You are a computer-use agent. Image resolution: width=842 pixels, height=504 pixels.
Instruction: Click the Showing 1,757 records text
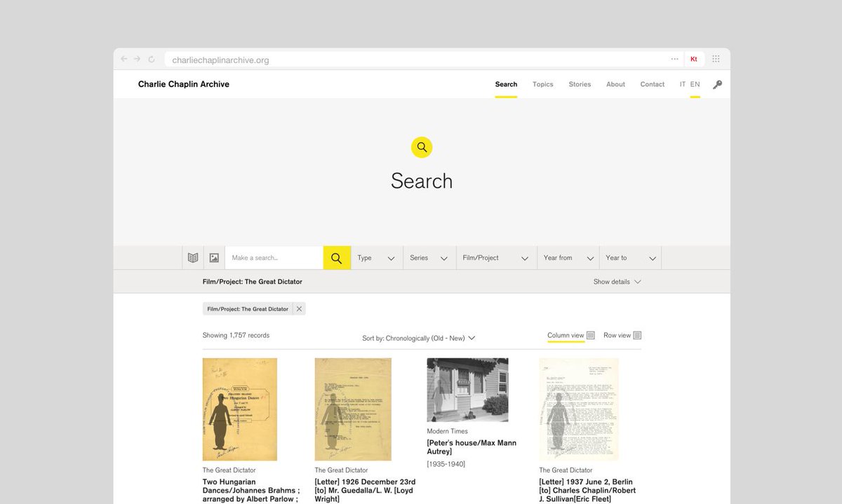[236, 336]
